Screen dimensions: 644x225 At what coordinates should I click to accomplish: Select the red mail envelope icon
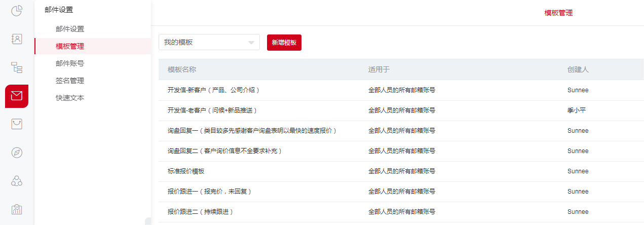tap(17, 96)
